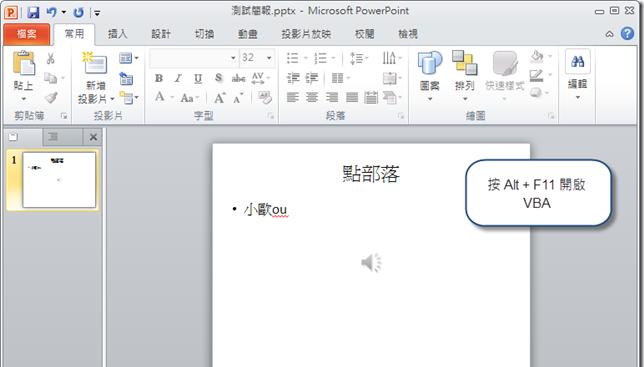Viewport: 644px width, 367px height.
Task: Select the Format Painter brush
Action: tap(51, 97)
